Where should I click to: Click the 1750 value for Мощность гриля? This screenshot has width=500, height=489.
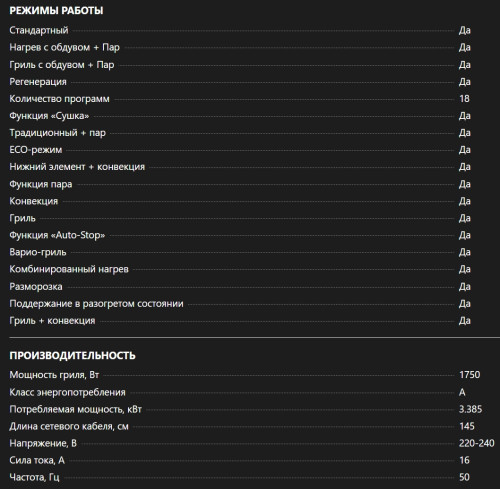tap(470, 375)
